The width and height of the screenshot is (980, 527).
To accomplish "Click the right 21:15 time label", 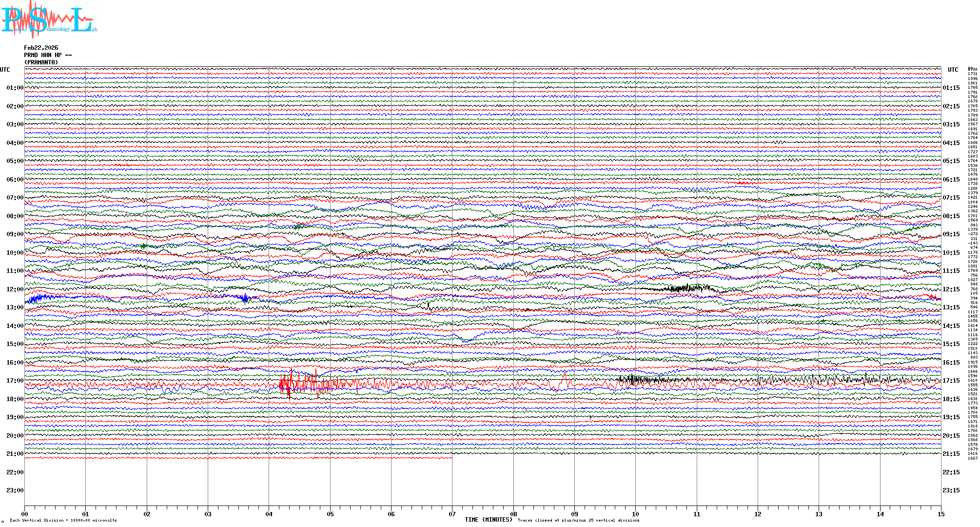I will coord(951,454).
